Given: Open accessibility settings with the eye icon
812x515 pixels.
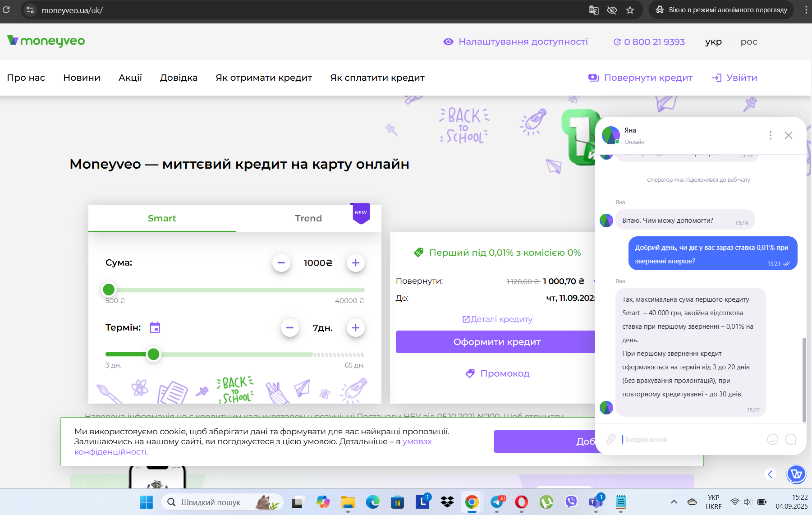Looking at the screenshot, I should (x=448, y=41).
